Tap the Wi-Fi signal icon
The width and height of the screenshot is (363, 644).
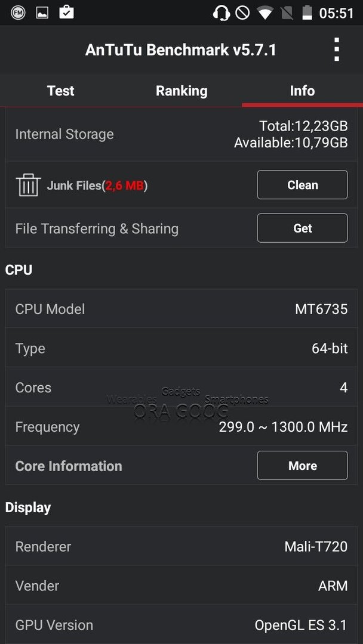click(x=265, y=13)
